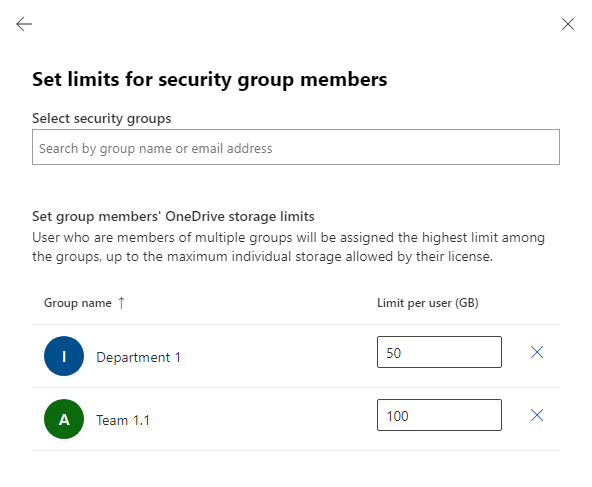The width and height of the screenshot is (592, 487).
Task: Close the security group limits panel
Action: tap(567, 24)
